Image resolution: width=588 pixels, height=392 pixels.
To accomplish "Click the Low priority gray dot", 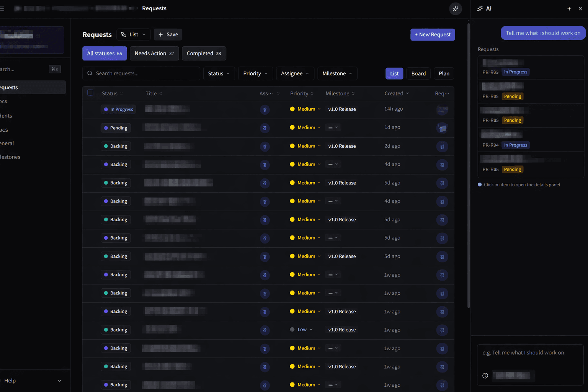I will [292, 330].
